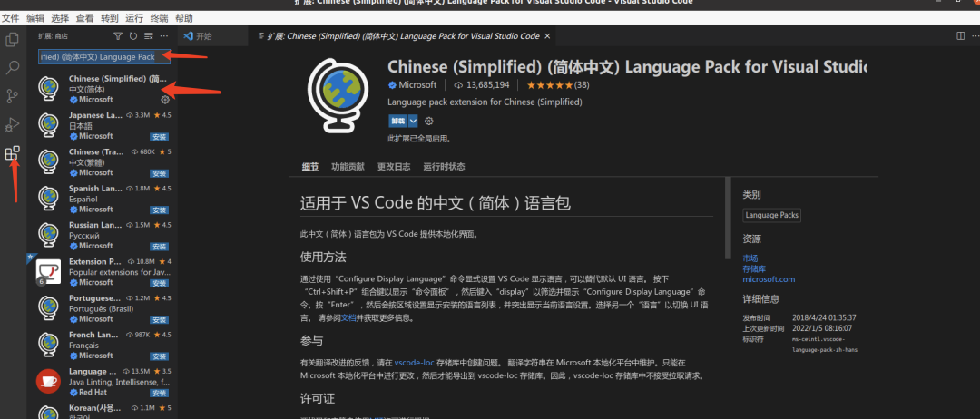Install the Japanese Language Pack
This screenshot has width=980, height=419.
coord(160,137)
